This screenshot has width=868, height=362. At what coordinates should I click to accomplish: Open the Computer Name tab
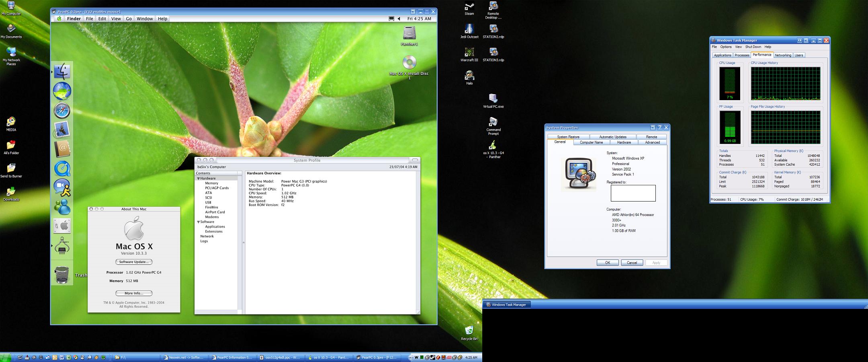click(591, 142)
